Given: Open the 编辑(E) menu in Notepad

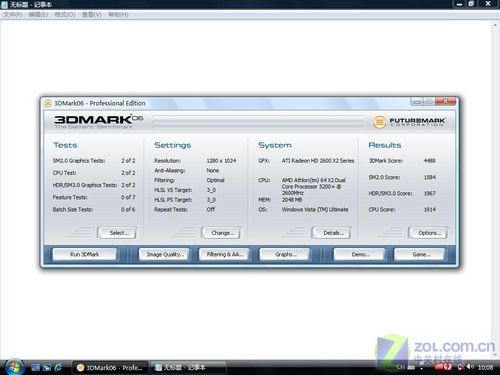Looking at the screenshot, I should [x=38, y=15].
